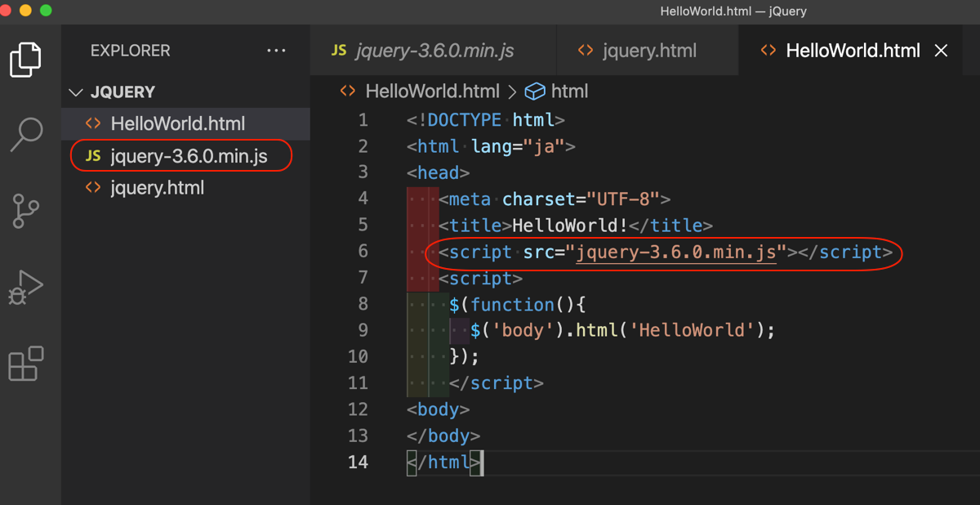Open the Explorer view in activity bar
The width and height of the screenshot is (980, 505).
pos(25,60)
